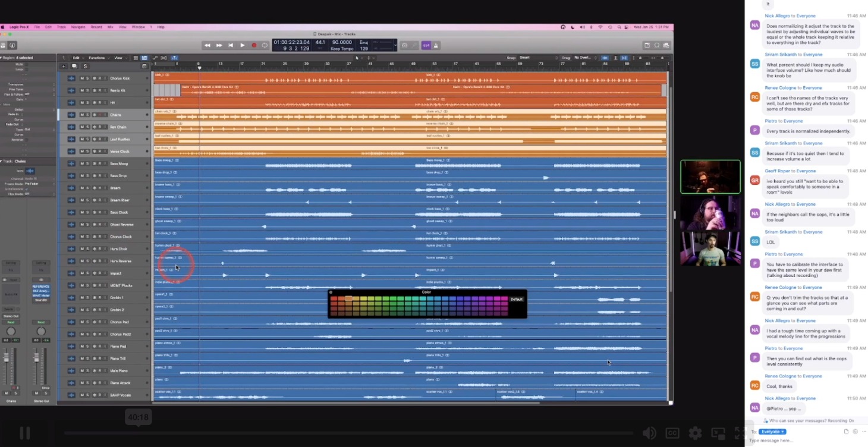This screenshot has width=868, height=447.
Task: Pause the video with player pause button
Action: (x=25, y=433)
